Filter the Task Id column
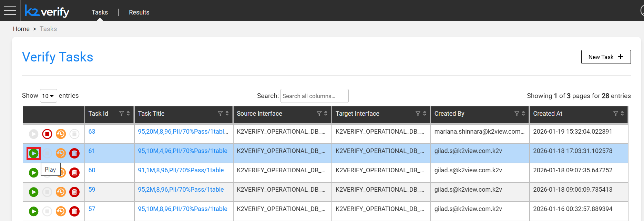644x221 pixels. 122,114
